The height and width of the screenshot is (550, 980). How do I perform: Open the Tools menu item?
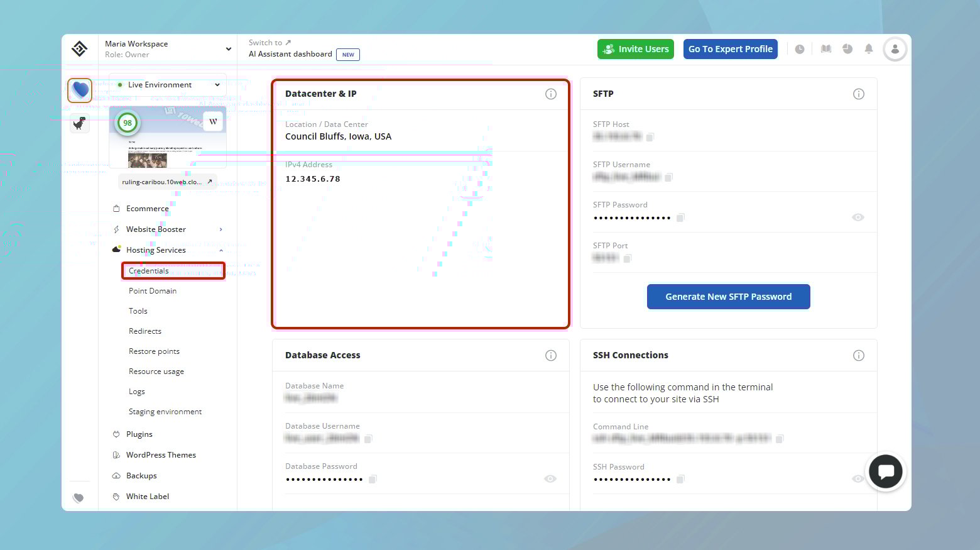pos(138,311)
